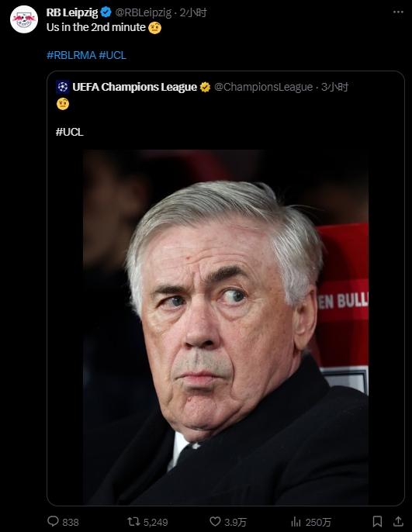Click RB Leipzig's blue verified badge
The image size is (412, 532).
[x=106, y=12]
